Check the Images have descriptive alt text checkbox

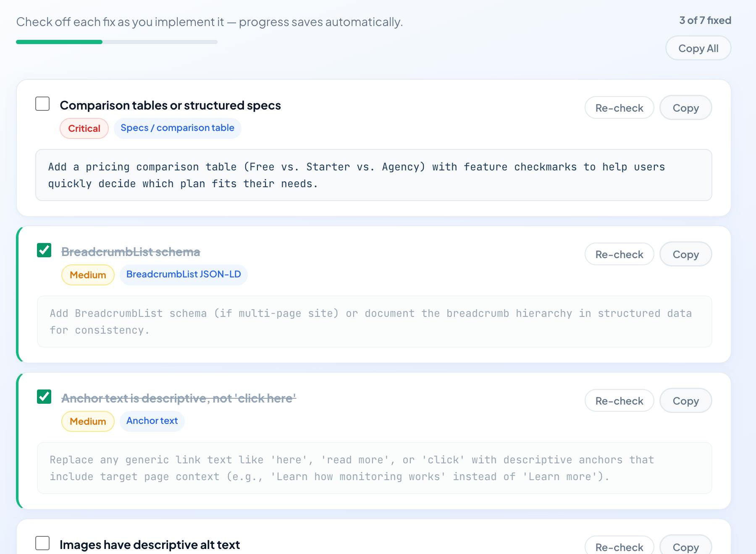click(42, 543)
